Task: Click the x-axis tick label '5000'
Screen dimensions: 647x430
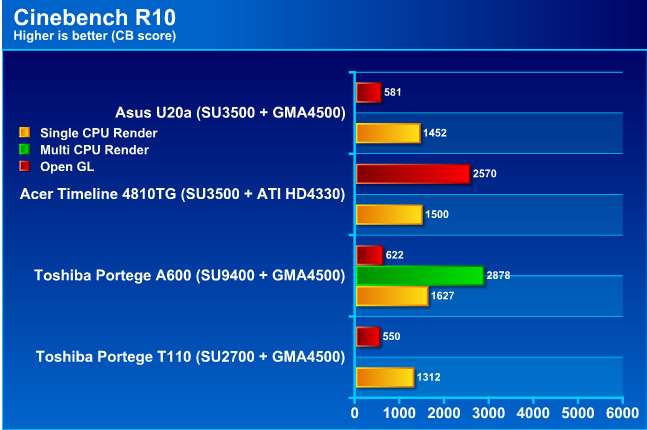Action: coord(577,413)
